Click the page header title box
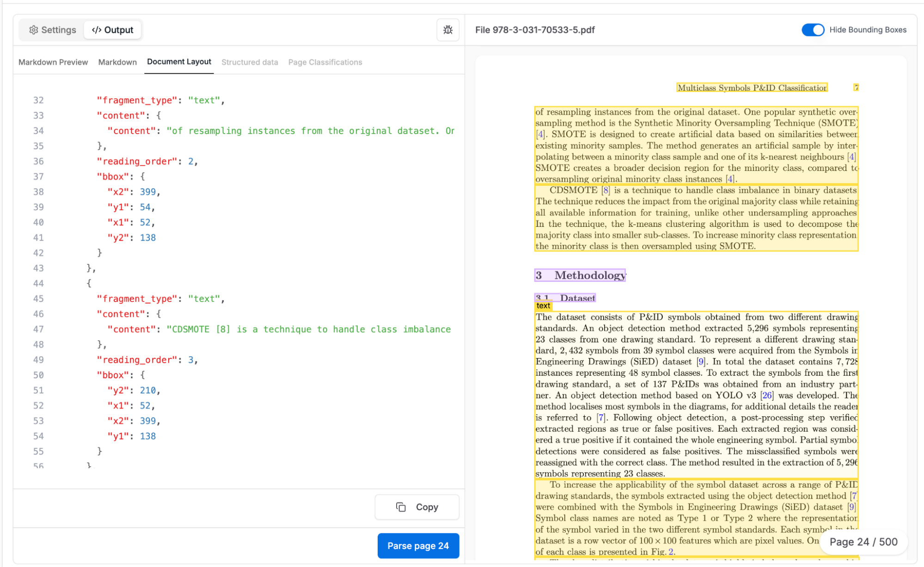924x567 pixels. pyautogui.click(x=752, y=88)
